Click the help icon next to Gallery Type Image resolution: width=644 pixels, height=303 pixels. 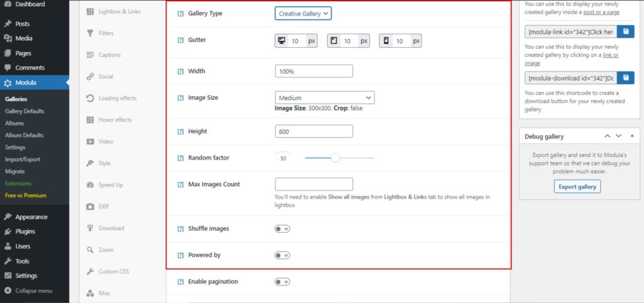(x=180, y=13)
